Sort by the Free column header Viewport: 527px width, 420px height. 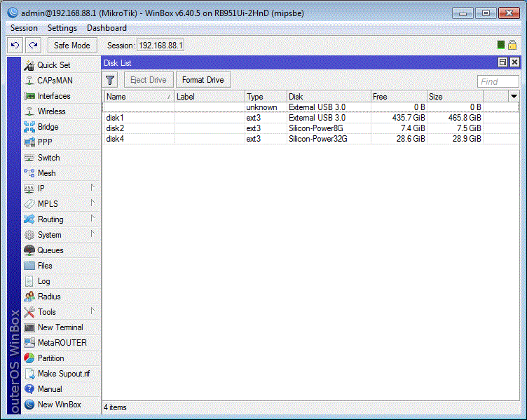point(399,97)
